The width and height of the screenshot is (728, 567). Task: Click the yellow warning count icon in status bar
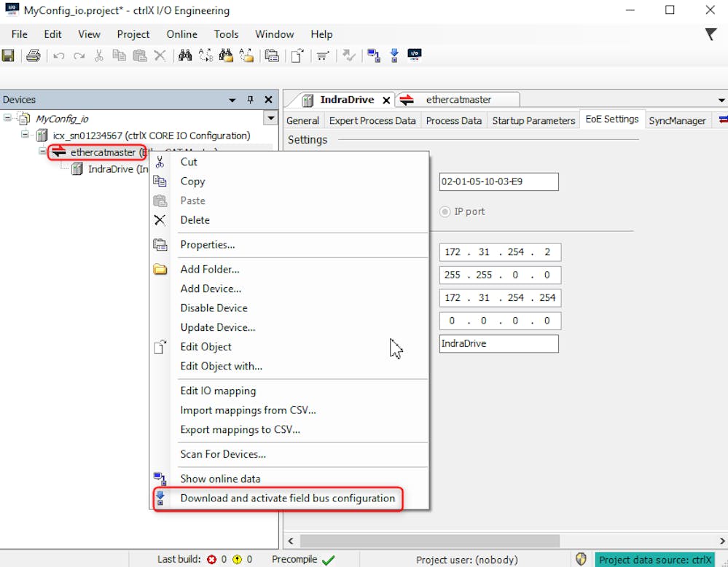[238, 560]
